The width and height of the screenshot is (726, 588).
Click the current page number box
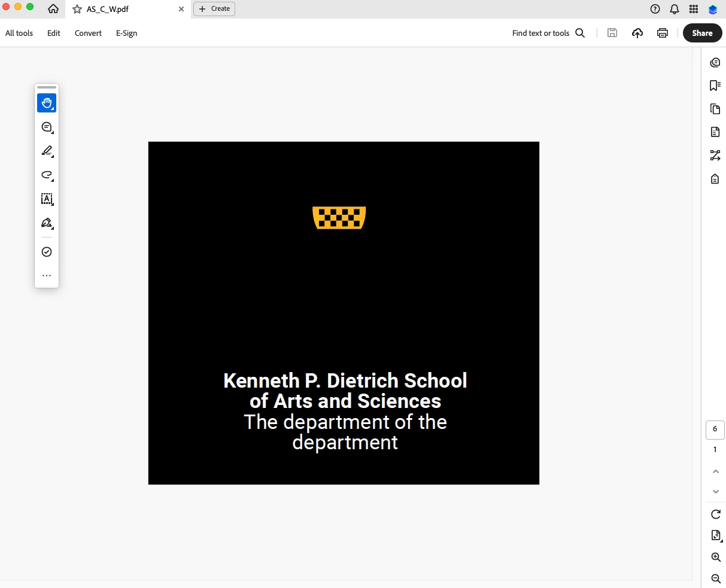(715, 429)
